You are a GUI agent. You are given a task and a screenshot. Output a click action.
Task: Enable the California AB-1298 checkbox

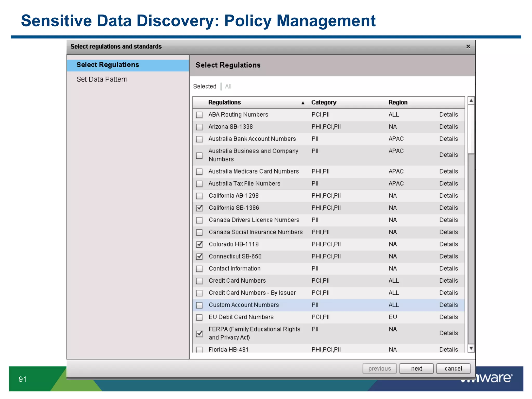pos(199,196)
